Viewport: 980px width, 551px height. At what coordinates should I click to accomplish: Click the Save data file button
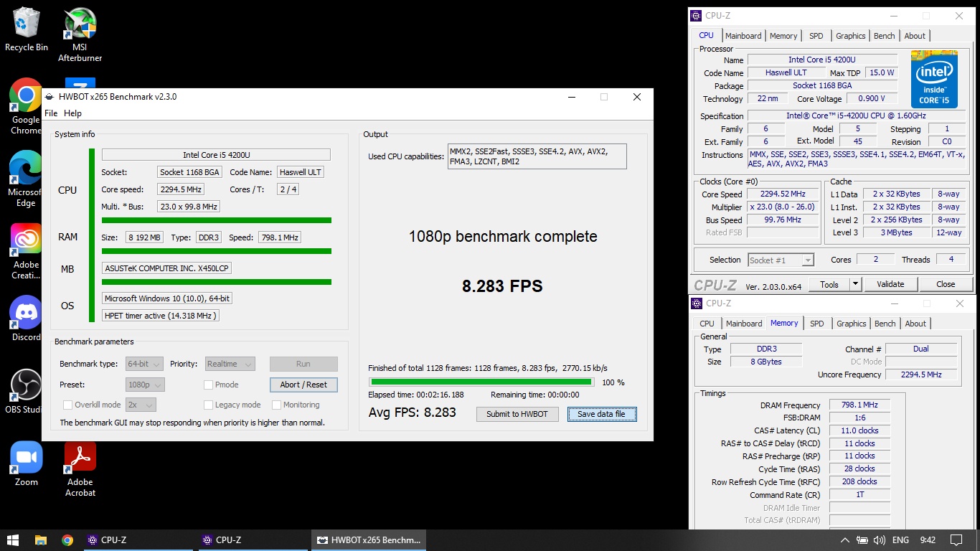point(601,414)
